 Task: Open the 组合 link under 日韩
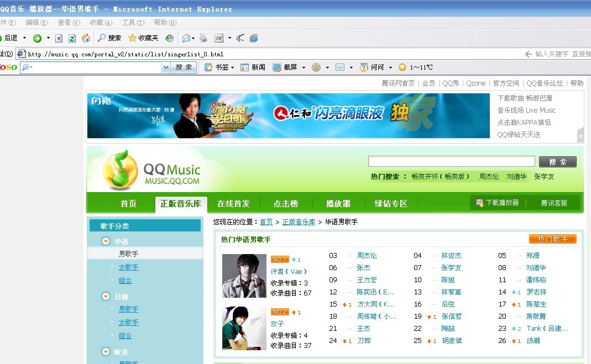(125, 336)
